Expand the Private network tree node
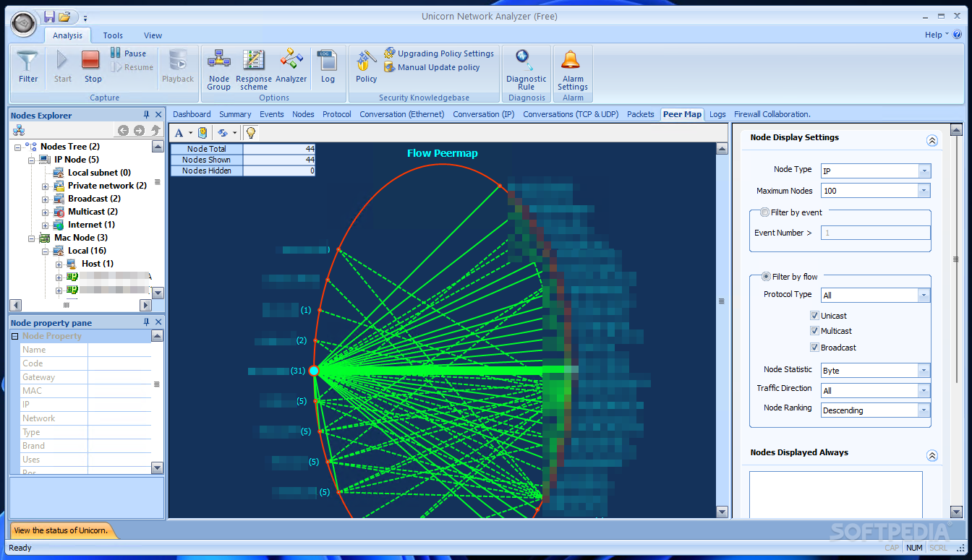Image resolution: width=972 pixels, height=560 pixels. coord(46,186)
